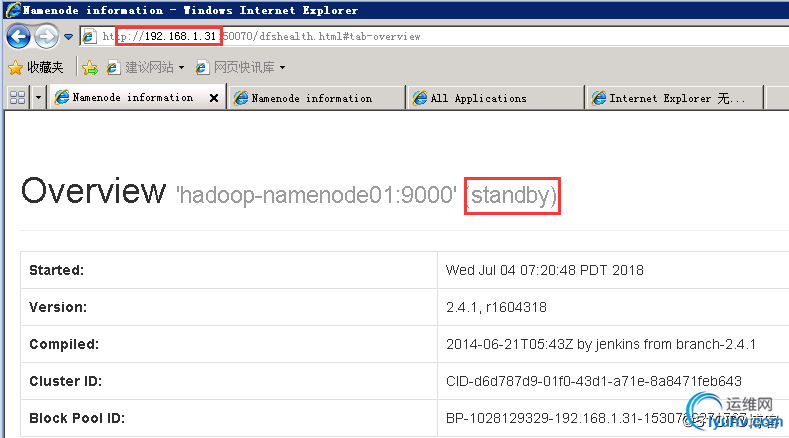Switch to the All Applications tab

tap(496, 98)
